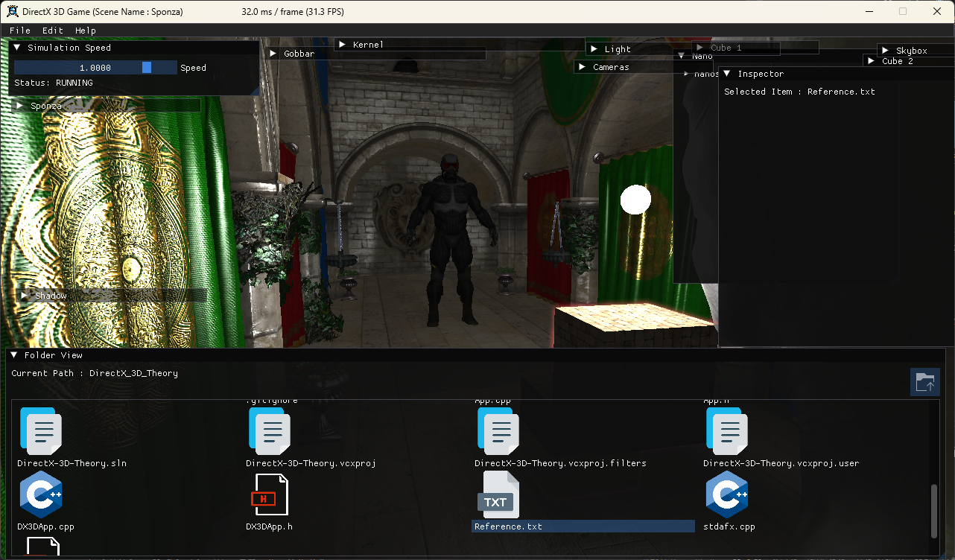Select the DirectX-3D-Theory.sln document icon
This screenshot has height=560, width=955.
(x=41, y=431)
